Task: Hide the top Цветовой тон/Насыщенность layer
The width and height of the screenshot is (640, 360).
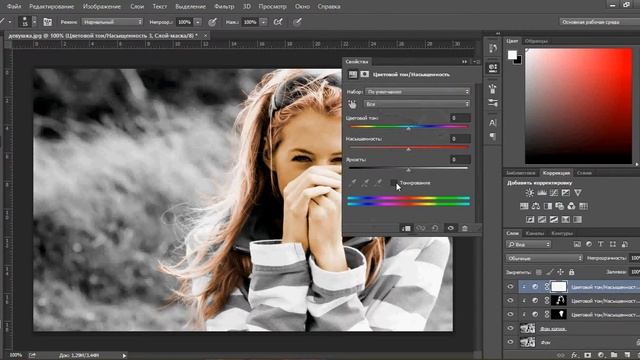Action: [510, 287]
